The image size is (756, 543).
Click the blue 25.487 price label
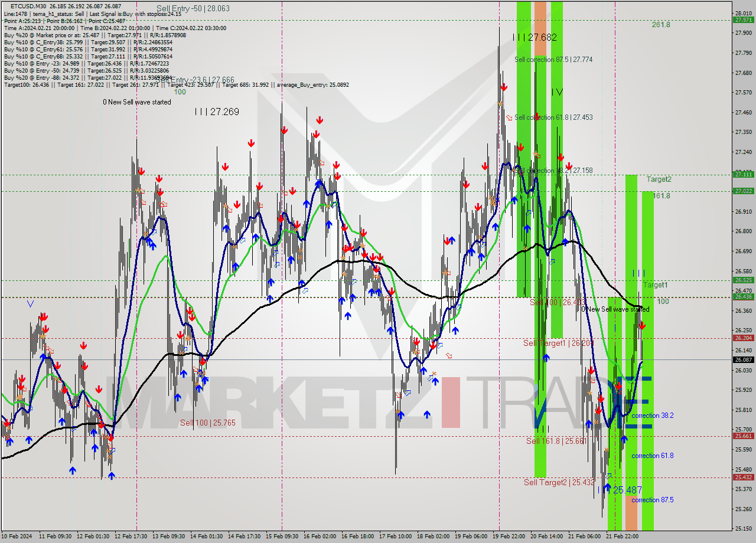[x=627, y=490]
